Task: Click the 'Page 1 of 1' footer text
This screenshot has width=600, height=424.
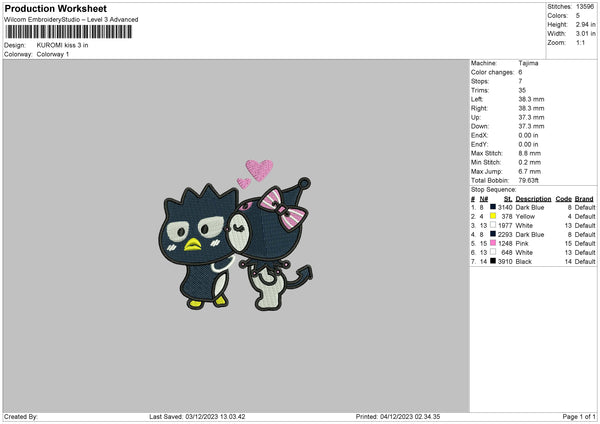Action: point(579,416)
